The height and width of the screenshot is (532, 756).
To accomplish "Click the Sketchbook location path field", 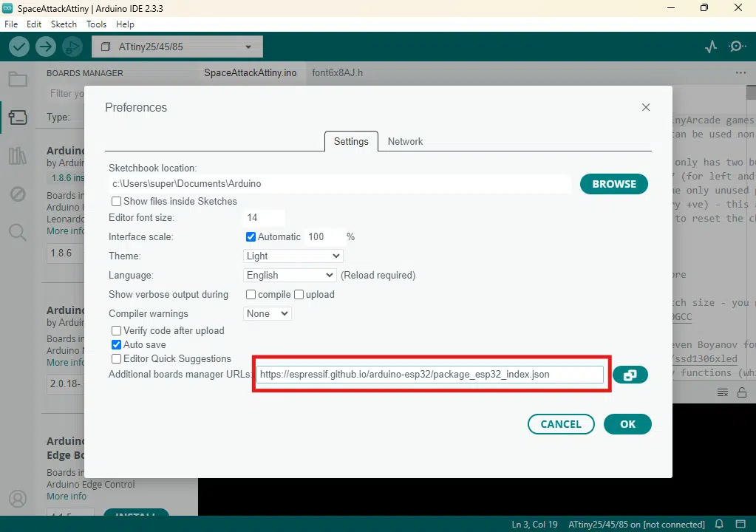I will [x=341, y=183].
